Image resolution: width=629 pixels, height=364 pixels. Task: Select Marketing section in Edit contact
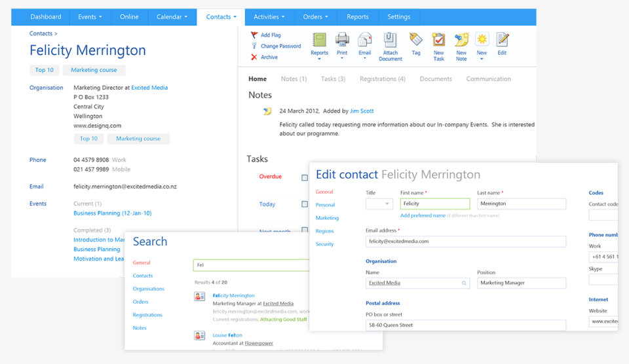click(327, 218)
